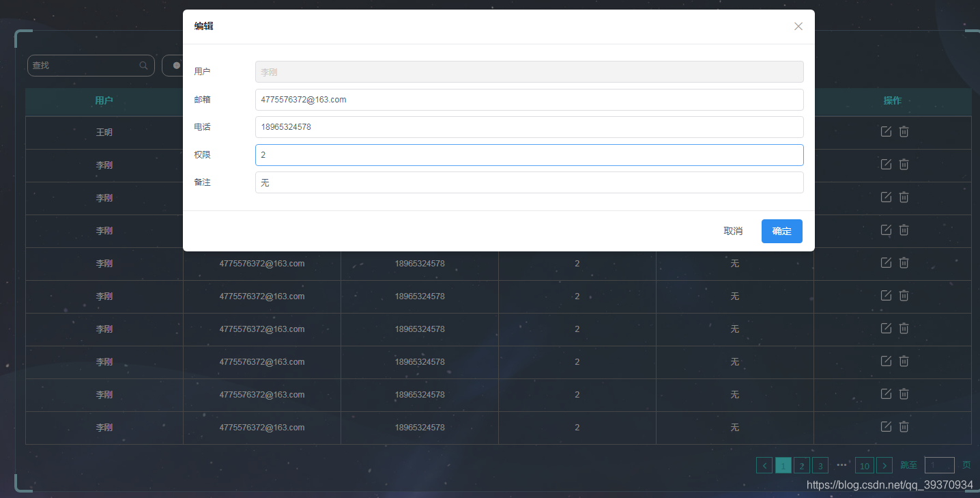Image resolution: width=980 pixels, height=498 pixels.
Task: Cancel the edit with the 取消 button
Action: (733, 232)
